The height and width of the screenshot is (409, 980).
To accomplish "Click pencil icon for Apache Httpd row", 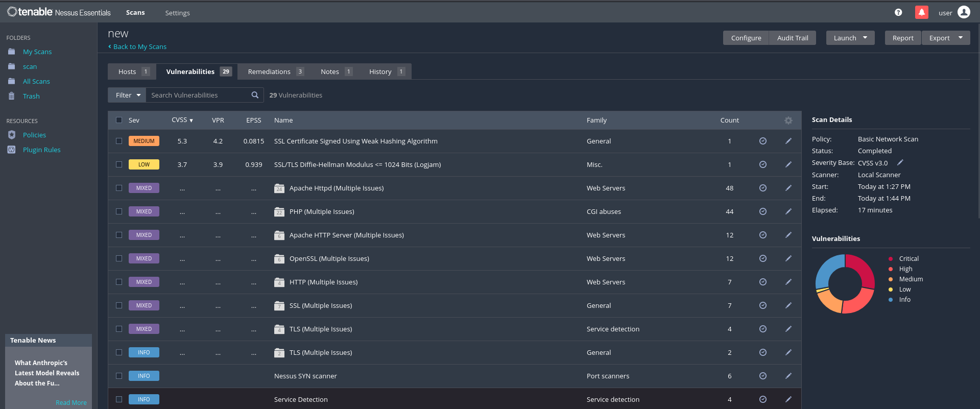I will [788, 188].
